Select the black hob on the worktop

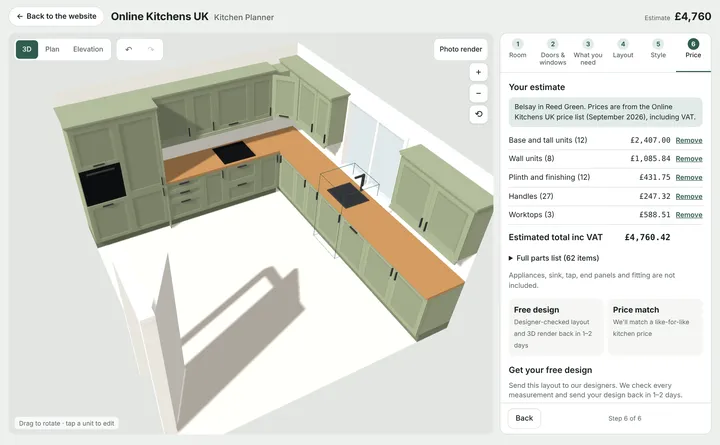point(234,152)
